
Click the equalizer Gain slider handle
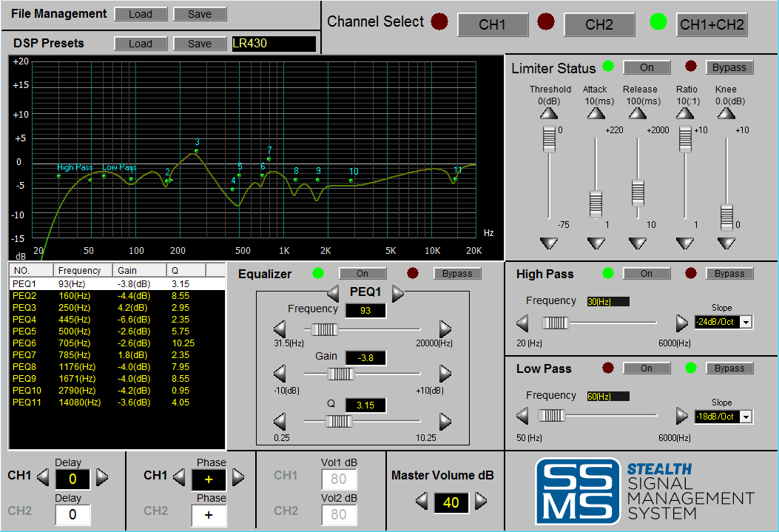click(x=340, y=374)
